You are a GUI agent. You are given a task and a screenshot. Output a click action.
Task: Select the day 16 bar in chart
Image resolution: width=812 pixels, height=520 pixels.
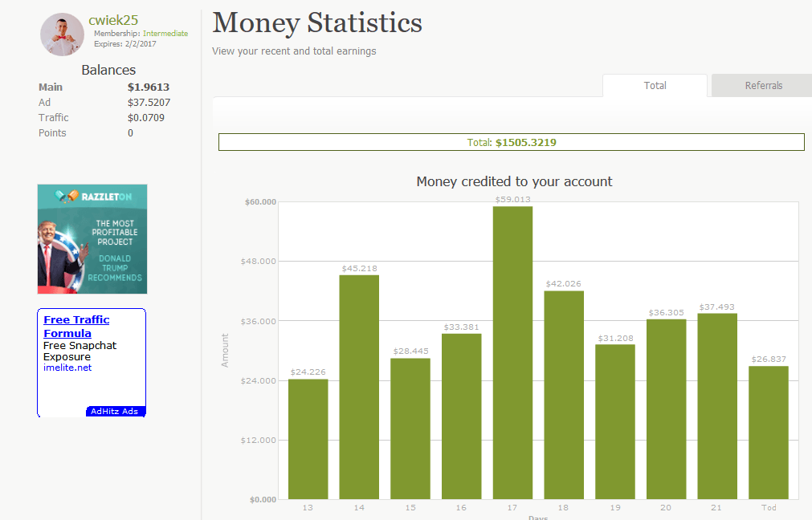(x=461, y=416)
